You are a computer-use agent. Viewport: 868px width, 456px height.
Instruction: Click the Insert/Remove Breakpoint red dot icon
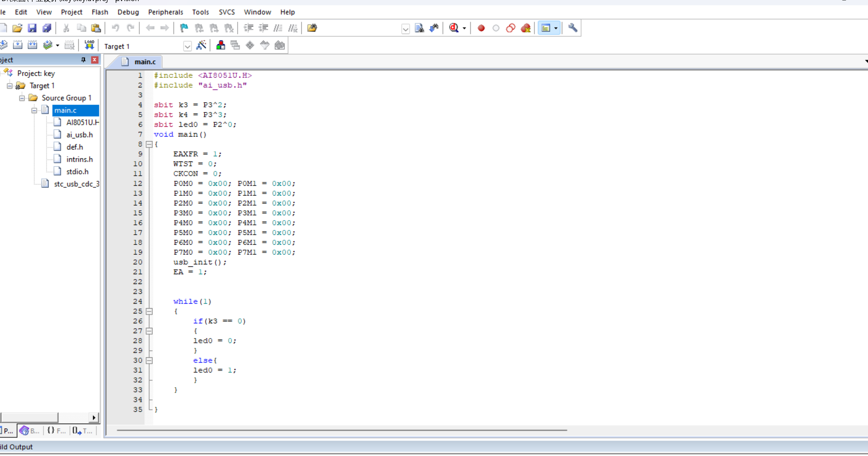tap(481, 28)
